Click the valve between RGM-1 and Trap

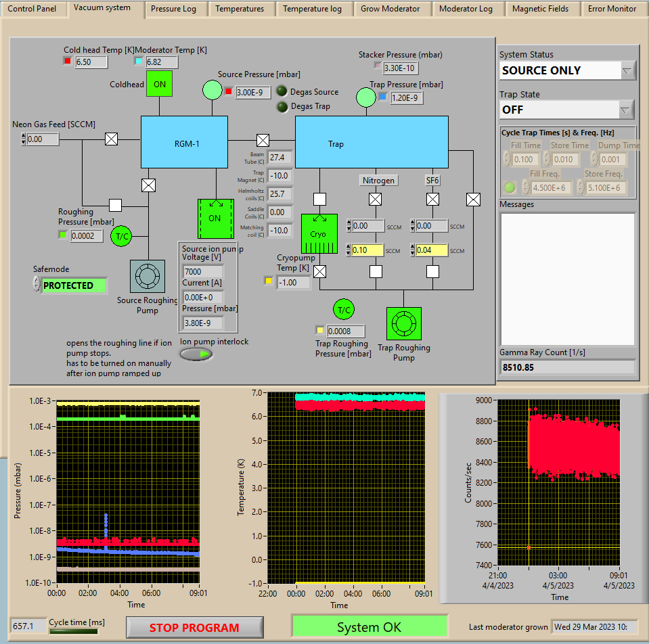pos(263,140)
